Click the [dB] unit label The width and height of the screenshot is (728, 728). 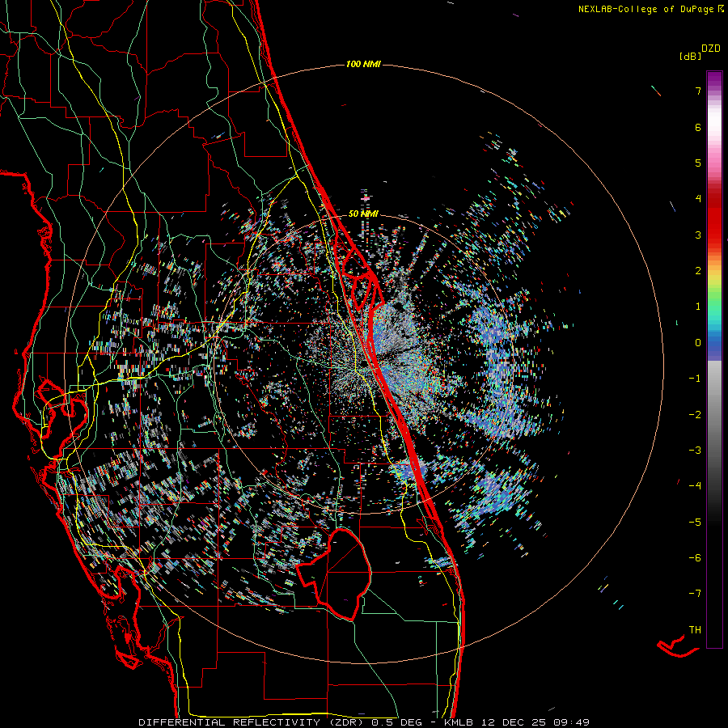coord(691,56)
